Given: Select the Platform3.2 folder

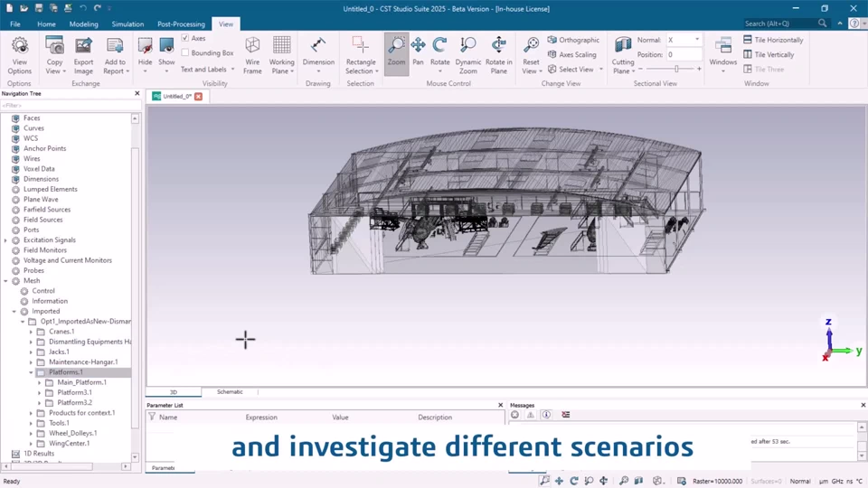Looking at the screenshot, I should (x=75, y=403).
